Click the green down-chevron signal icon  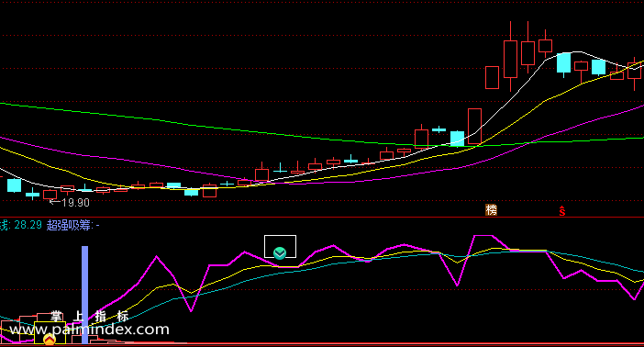(280, 252)
